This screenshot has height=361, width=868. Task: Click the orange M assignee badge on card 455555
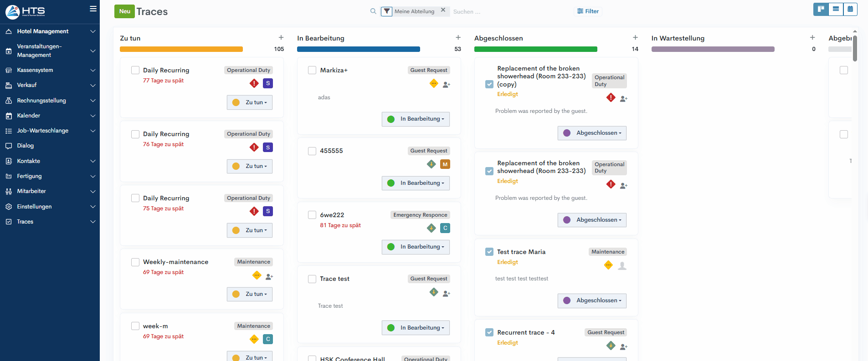tap(445, 164)
